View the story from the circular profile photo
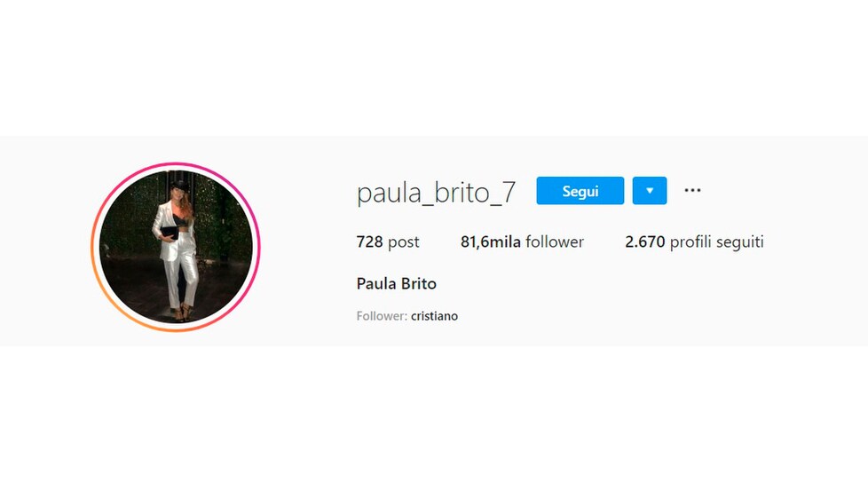 176,247
